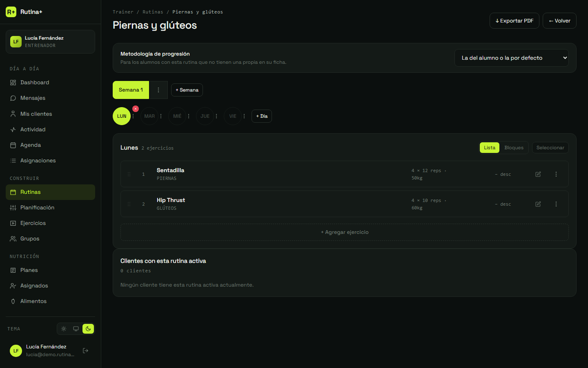Click the Exportar PDF button
Viewport: 588px width, 368px height.
(514, 21)
